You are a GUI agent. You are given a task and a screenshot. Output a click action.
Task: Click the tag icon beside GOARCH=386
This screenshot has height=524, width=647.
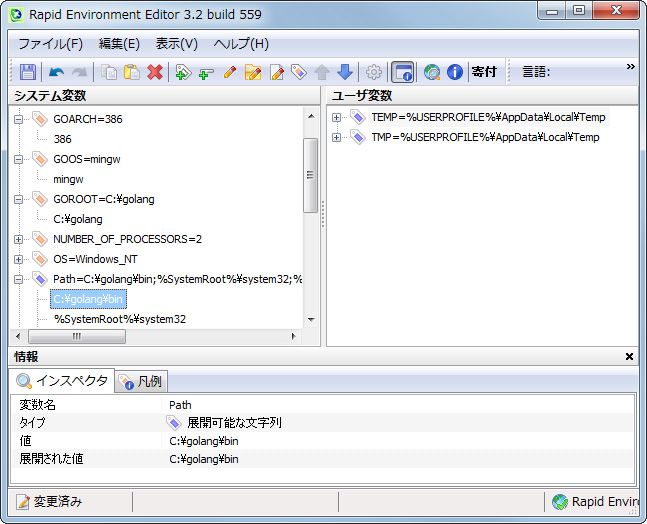point(40,119)
